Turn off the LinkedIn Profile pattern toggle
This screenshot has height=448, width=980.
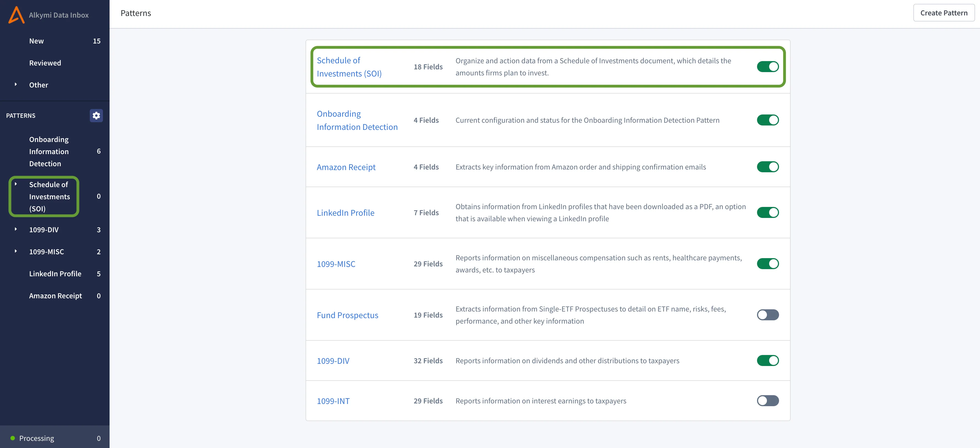coord(768,213)
